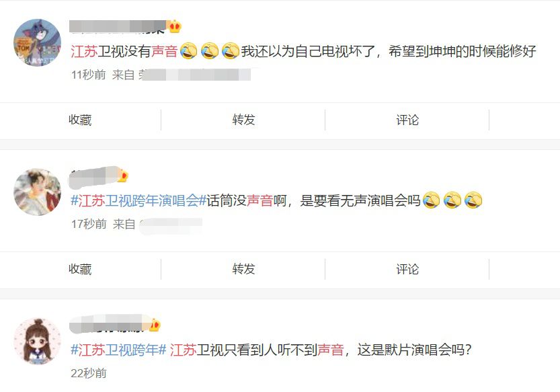Viewport: 560px width, 392px height.
Task: Click 评论 under the second post
Action: (x=407, y=269)
